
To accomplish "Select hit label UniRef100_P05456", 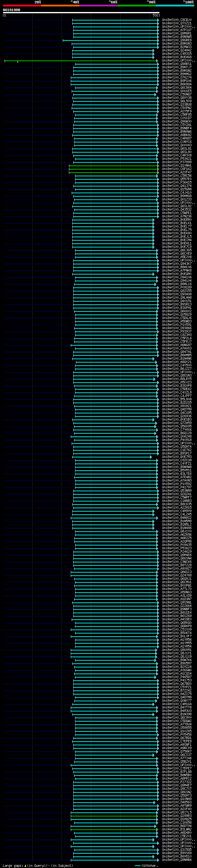I will pyautogui.click(x=176, y=735).
